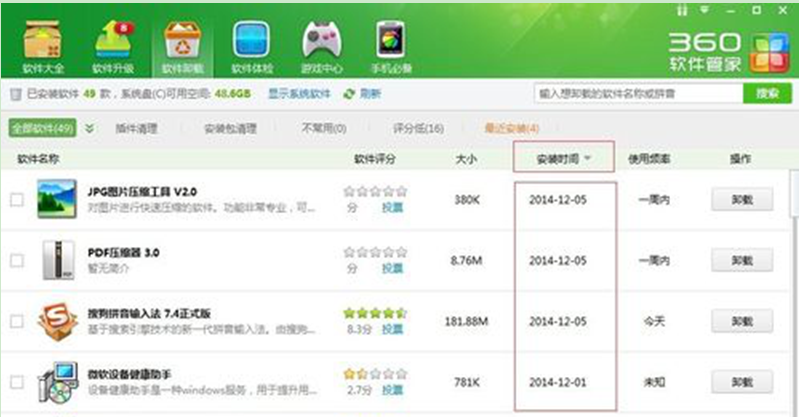Uninstall JPG图片压缩工具 with its 卸载 button
Viewport: 799px width, 417px height.
pos(741,199)
